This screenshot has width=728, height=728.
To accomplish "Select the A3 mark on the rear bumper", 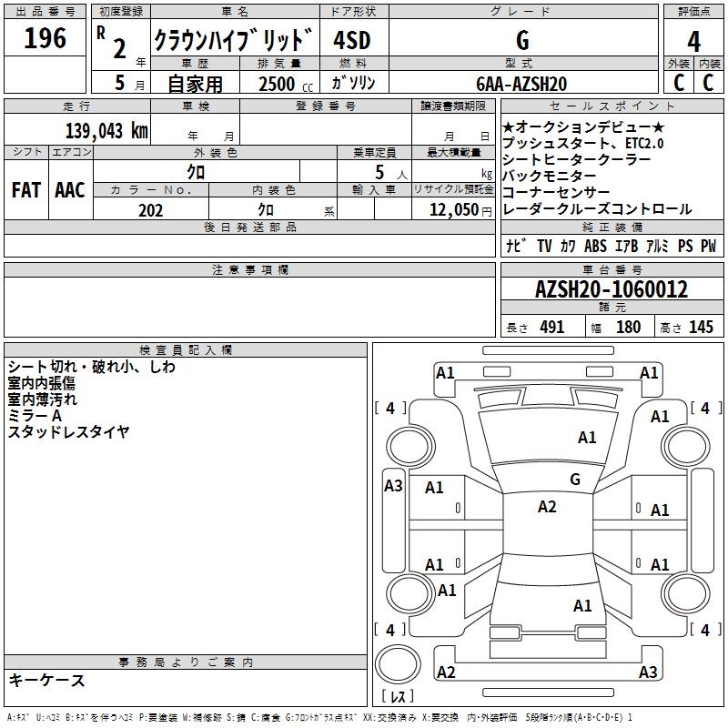I will tap(648, 672).
